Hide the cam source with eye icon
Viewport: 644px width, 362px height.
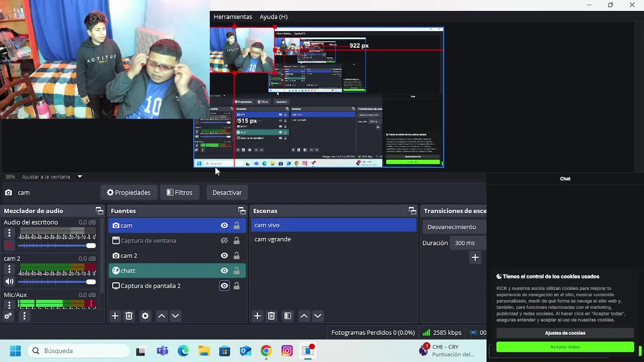pyautogui.click(x=224, y=225)
